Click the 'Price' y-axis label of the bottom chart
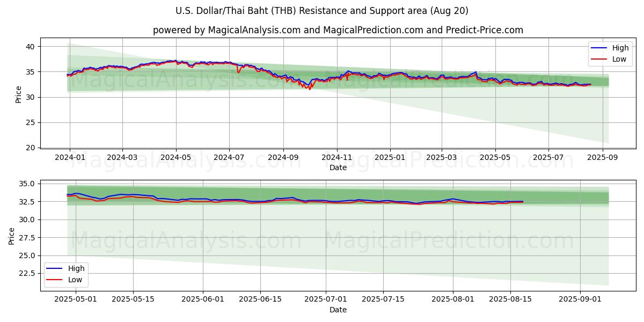This screenshot has height=322, width=644. coord(12,236)
